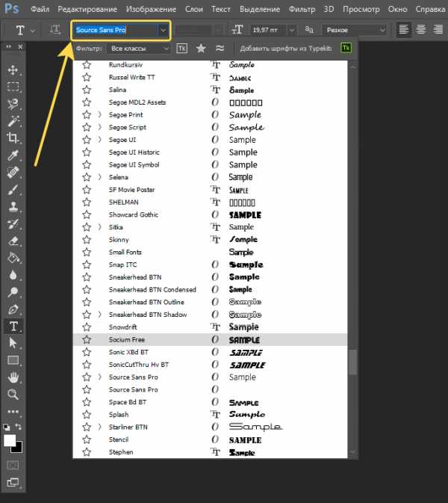Image resolution: width=448 pixels, height=503 pixels.
Task: Select the Zoom tool
Action: [x=13, y=394]
